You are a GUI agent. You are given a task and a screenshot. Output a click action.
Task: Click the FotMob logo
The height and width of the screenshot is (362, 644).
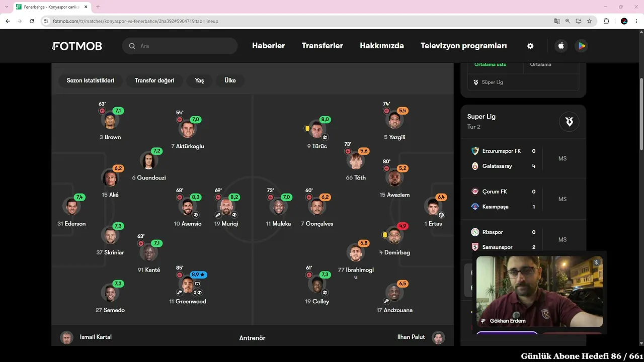[x=77, y=46]
